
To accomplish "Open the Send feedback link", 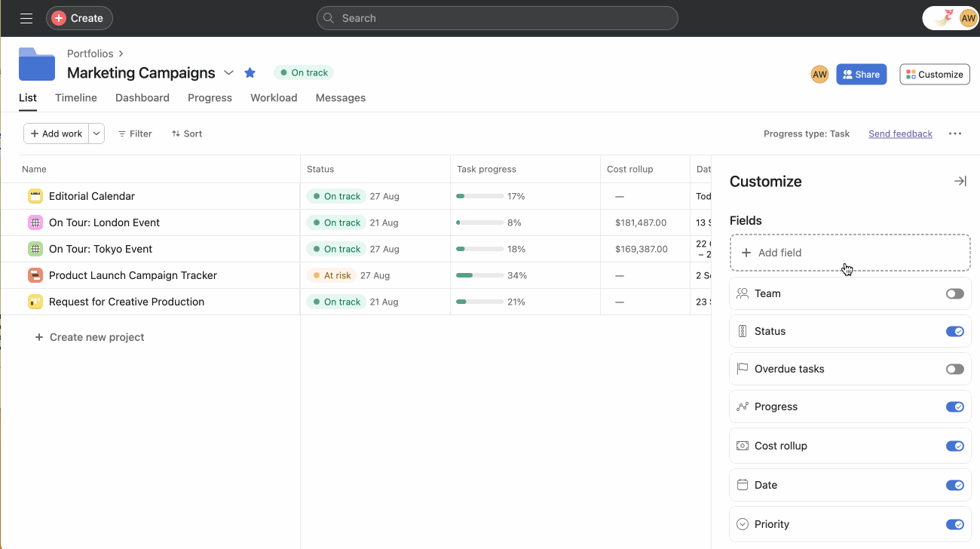I will point(900,133).
